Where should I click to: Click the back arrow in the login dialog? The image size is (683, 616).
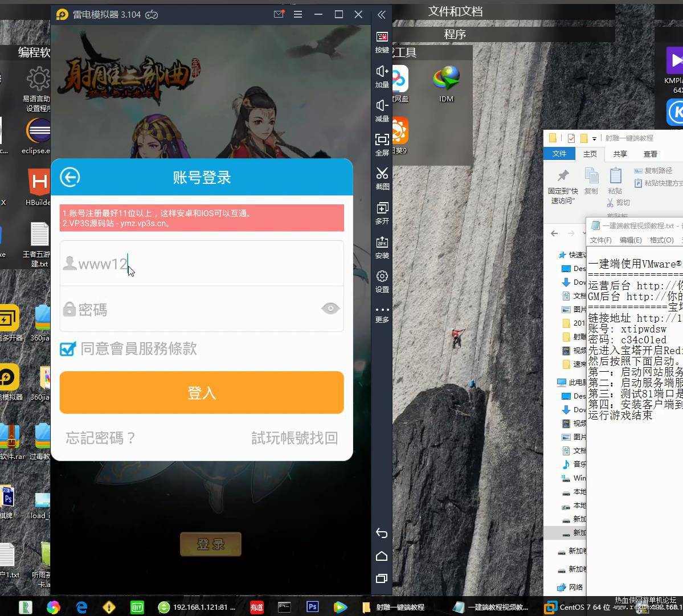[69, 177]
